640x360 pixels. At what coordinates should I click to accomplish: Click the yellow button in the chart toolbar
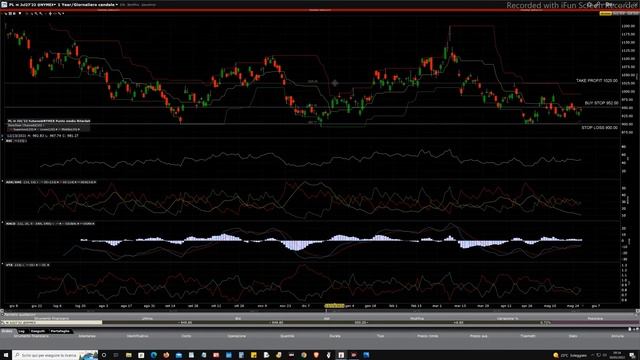click(605, 13)
